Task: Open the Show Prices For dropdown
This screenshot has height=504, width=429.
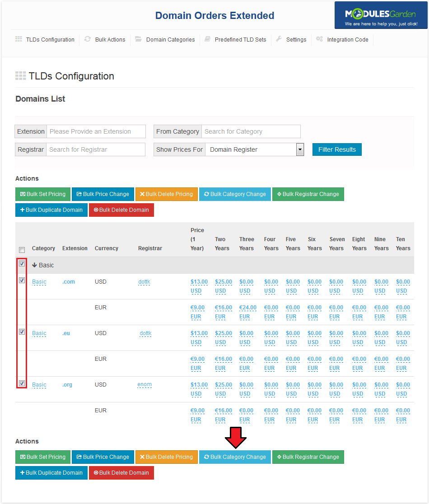Action: [255, 149]
